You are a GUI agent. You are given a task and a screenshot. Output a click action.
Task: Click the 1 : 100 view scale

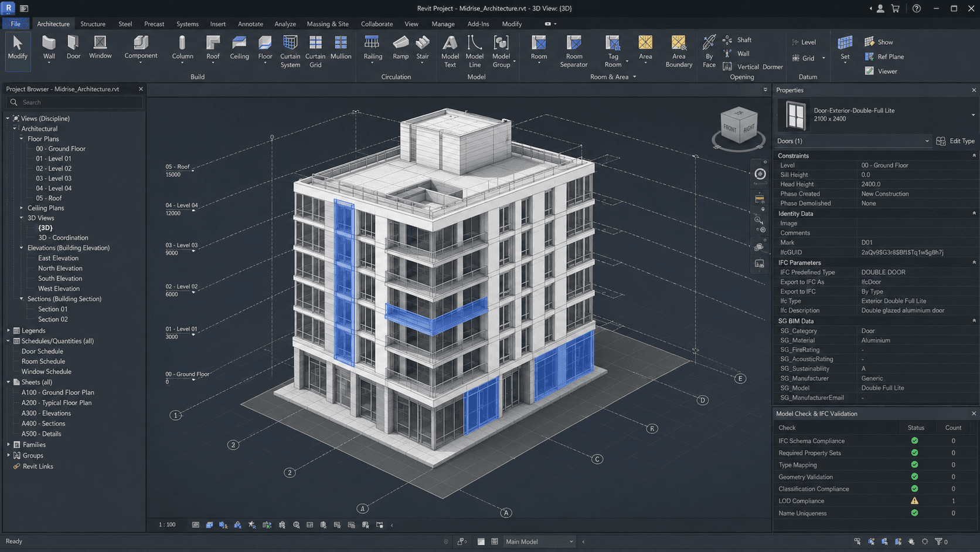pyautogui.click(x=167, y=524)
